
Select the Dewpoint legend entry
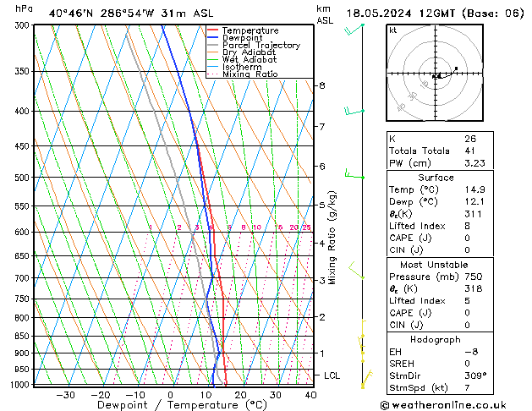point(245,38)
